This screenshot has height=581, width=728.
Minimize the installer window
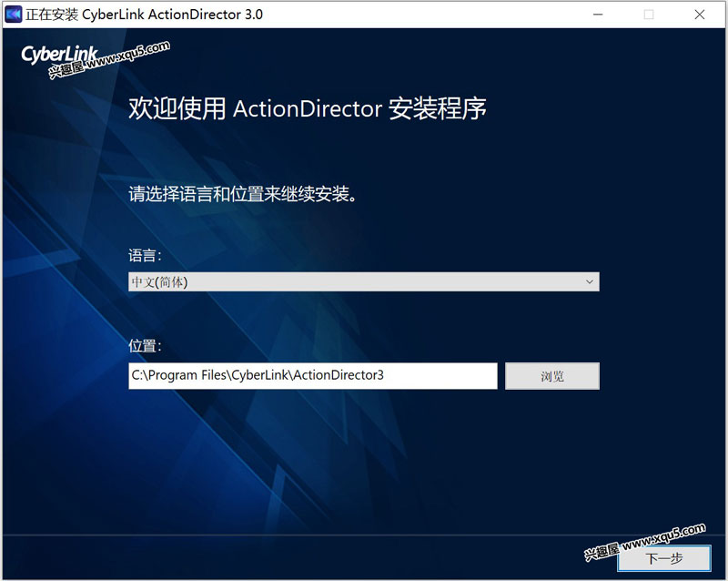598,15
